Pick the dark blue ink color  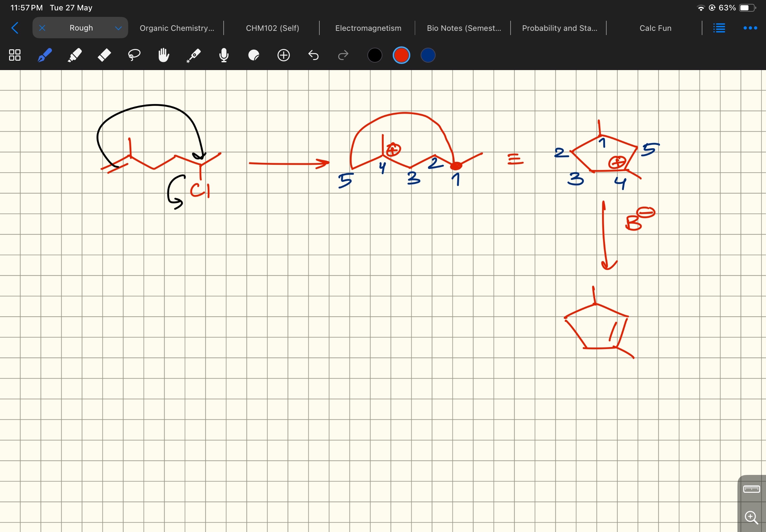tap(428, 55)
